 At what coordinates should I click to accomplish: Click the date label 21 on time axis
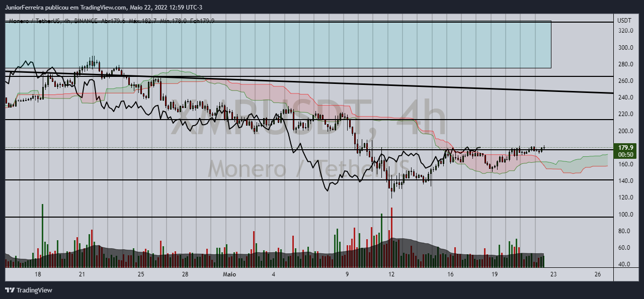(x=83, y=274)
